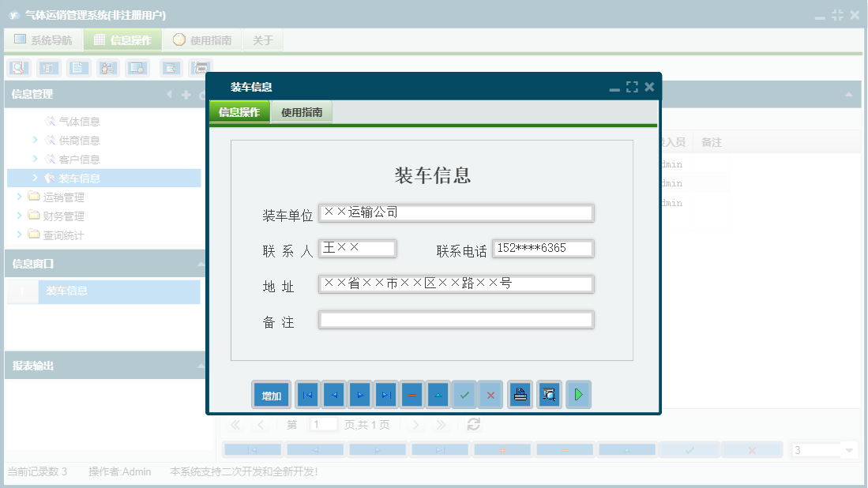Go to previous record with the back arrow icon
The height and width of the screenshot is (488, 868).
click(x=333, y=394)
